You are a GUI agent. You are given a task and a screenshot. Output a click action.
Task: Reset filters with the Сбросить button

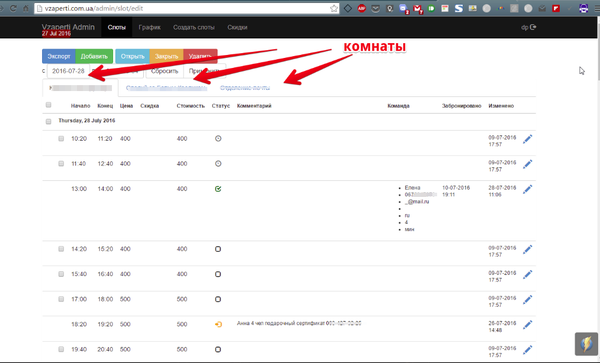click(165, 71)
